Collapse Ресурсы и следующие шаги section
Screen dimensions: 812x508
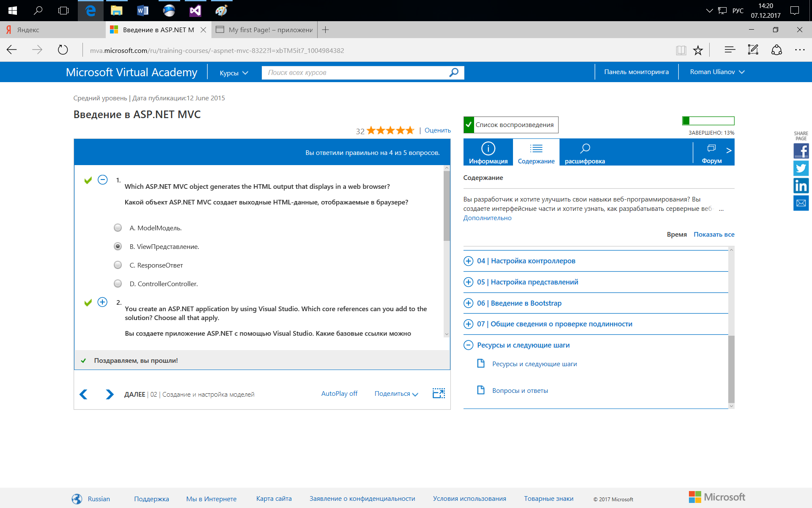[x=469, y=345]
